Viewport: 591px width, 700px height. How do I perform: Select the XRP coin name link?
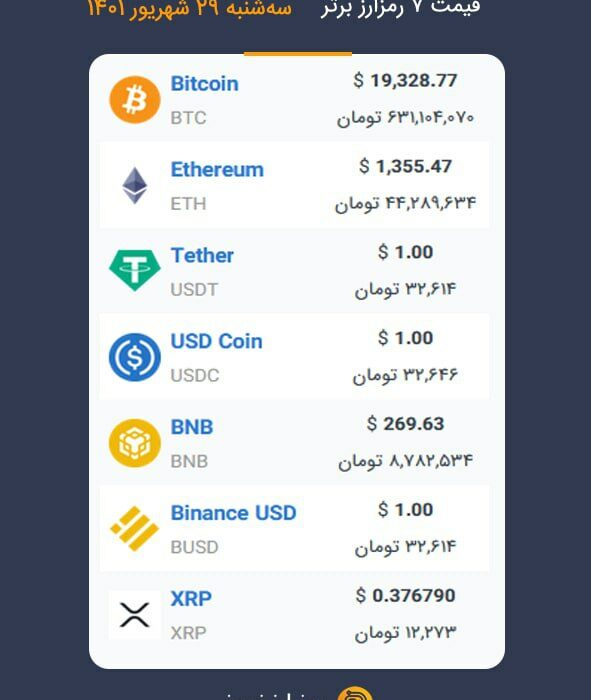(x=191, y=599)
